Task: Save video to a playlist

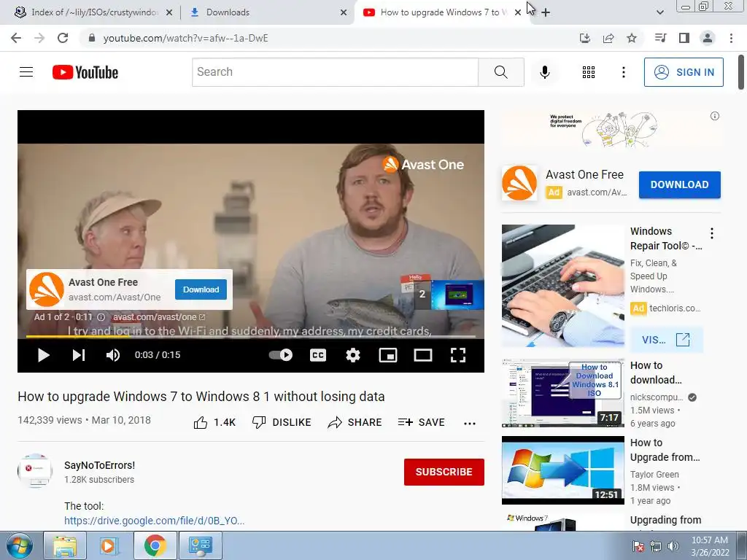Action: pyautogui.click(x=421, y=422)
